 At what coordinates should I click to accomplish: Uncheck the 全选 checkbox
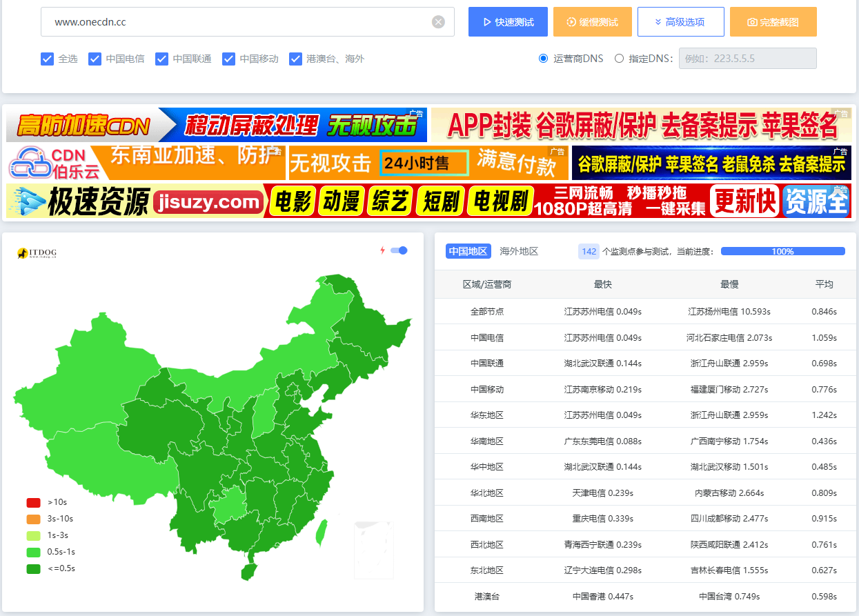(47, 59)
